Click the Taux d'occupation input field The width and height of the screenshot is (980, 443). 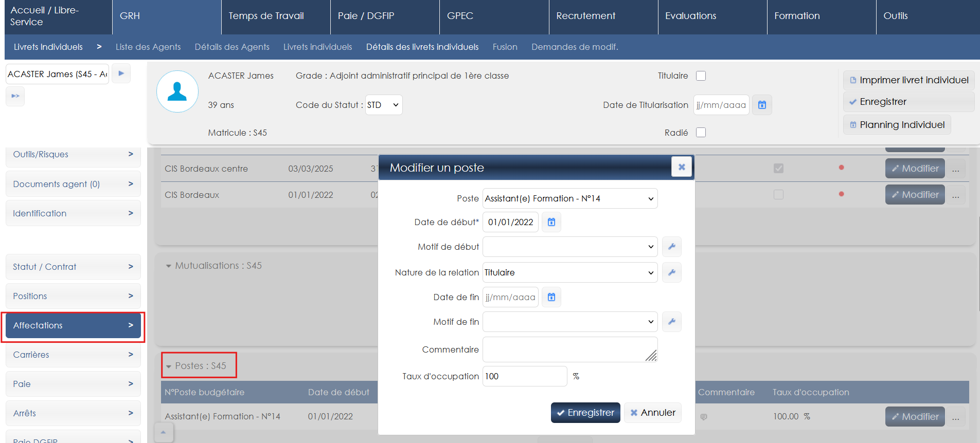pos(524,376)
